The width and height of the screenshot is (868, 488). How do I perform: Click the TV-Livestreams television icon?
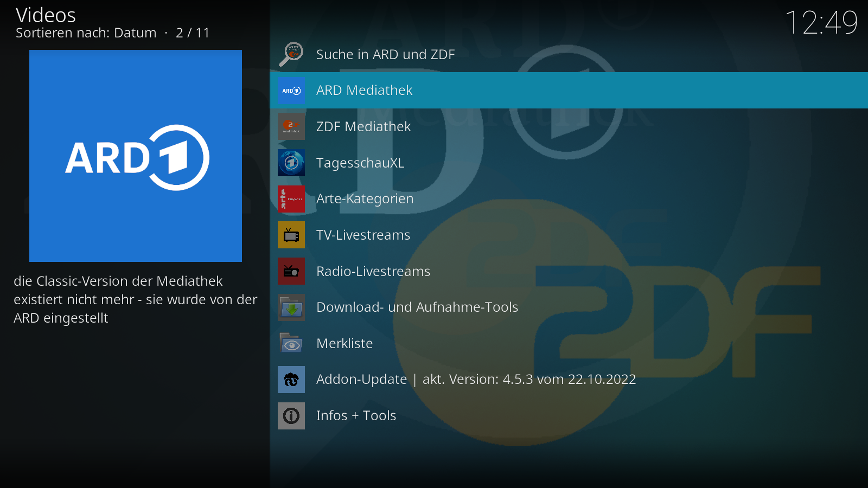pyautogui.click(x=291, y=235)
